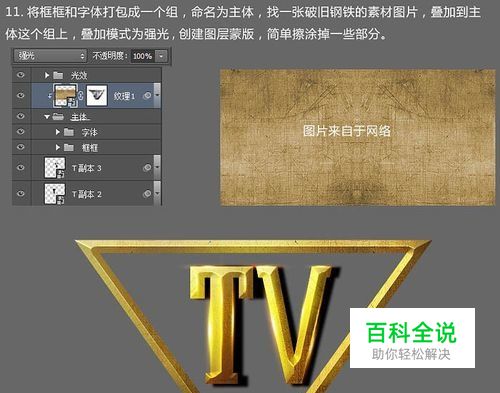500x393 pixels.
Task: Collapse the 主体 group triangle
Action: [47, 117]
